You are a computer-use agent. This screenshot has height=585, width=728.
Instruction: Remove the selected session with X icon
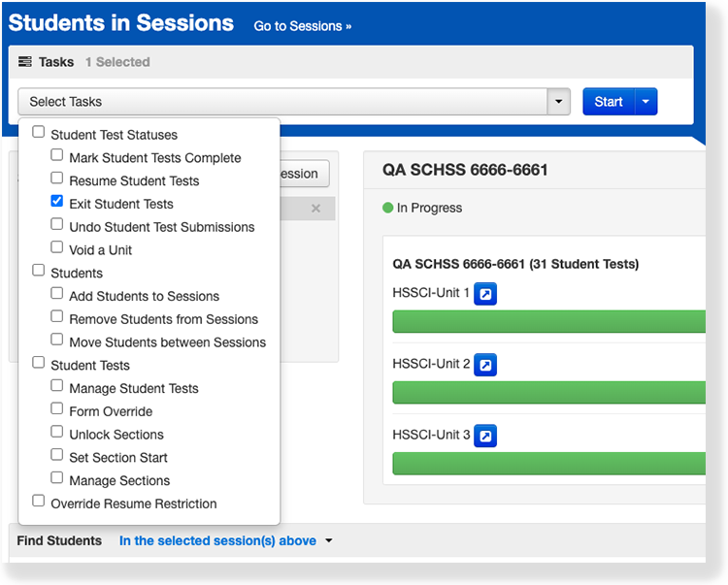[315, 209]
